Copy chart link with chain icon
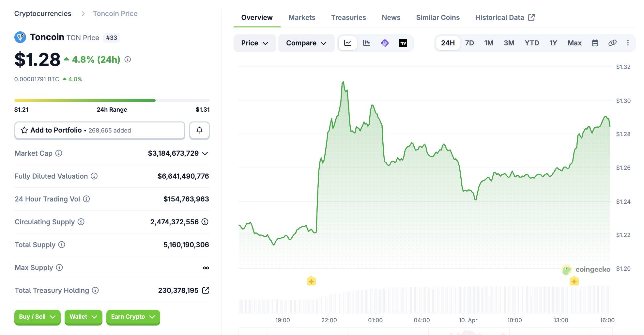Viewport: 644px width, 335px height. (x=612, y=43)
